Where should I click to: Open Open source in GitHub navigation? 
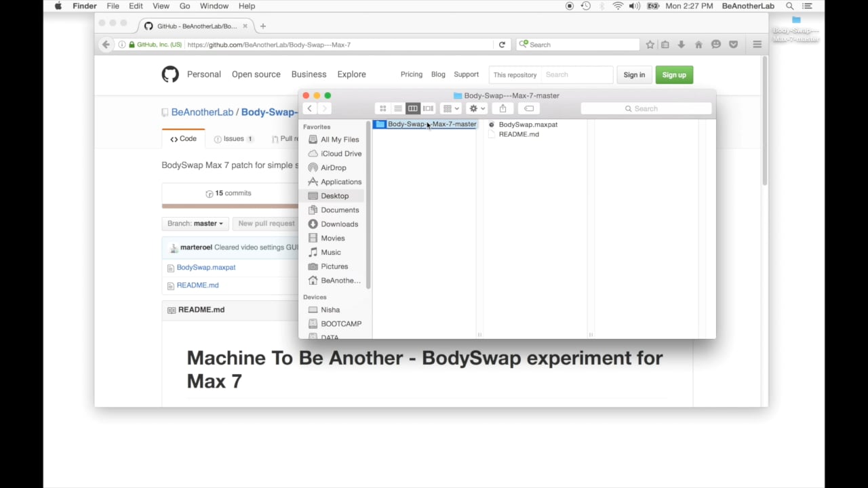tap(256, 75)
